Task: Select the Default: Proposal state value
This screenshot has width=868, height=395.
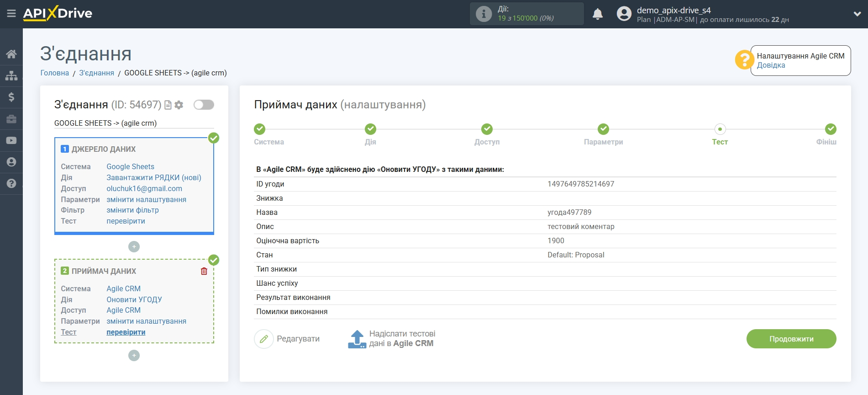Action: pos(576,255)
